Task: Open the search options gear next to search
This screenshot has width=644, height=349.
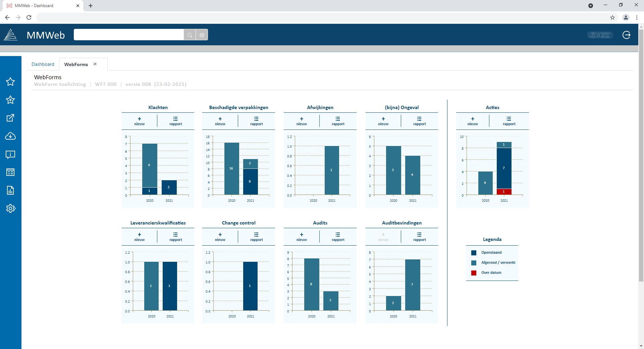Action: coord(202,35)
